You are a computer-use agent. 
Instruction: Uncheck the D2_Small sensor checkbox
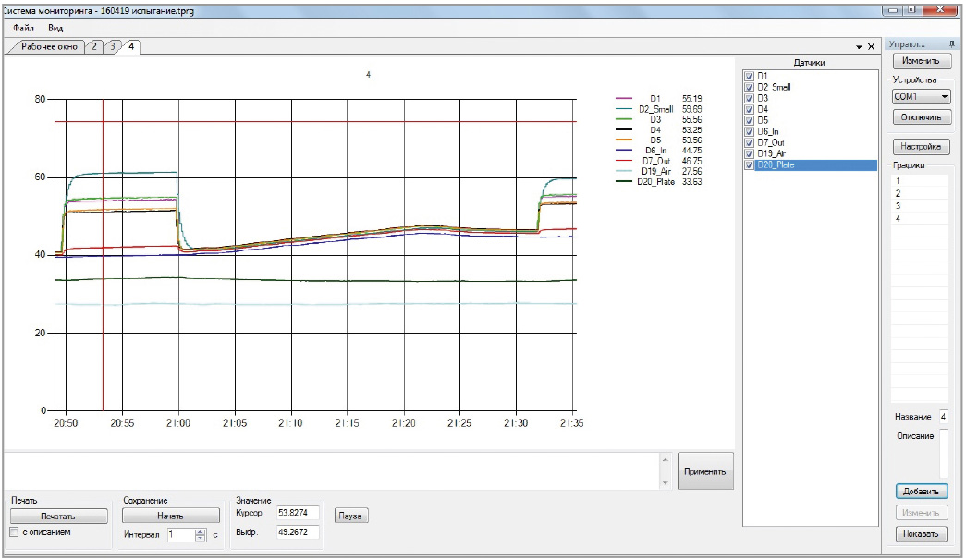tap(749, 87)
